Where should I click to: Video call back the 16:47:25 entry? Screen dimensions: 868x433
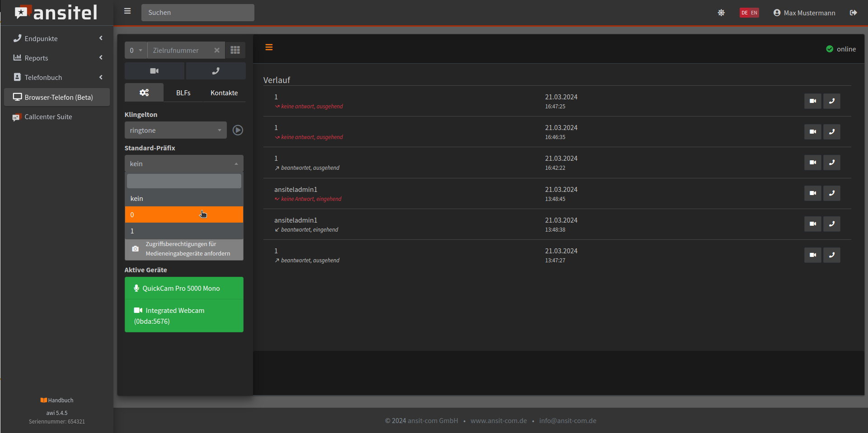click(812, 101)
